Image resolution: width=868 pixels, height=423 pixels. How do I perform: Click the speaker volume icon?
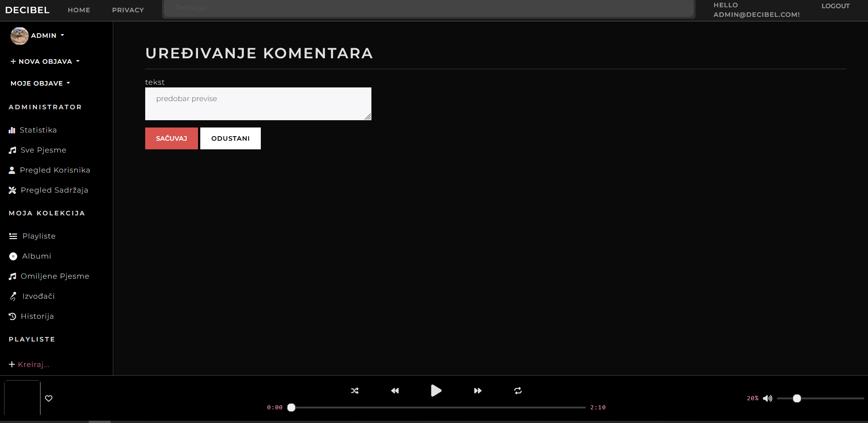[767, 398]
